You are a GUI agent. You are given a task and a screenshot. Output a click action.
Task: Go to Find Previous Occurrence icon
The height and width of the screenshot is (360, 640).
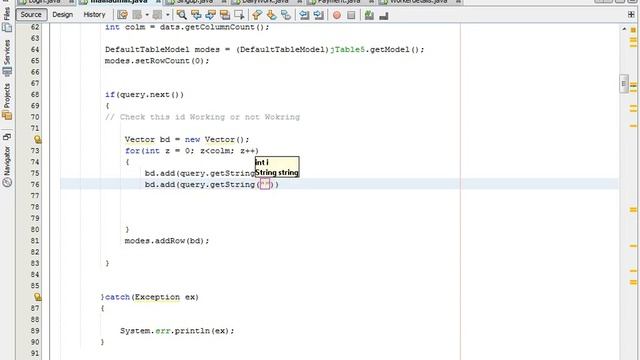coord(196,15)
